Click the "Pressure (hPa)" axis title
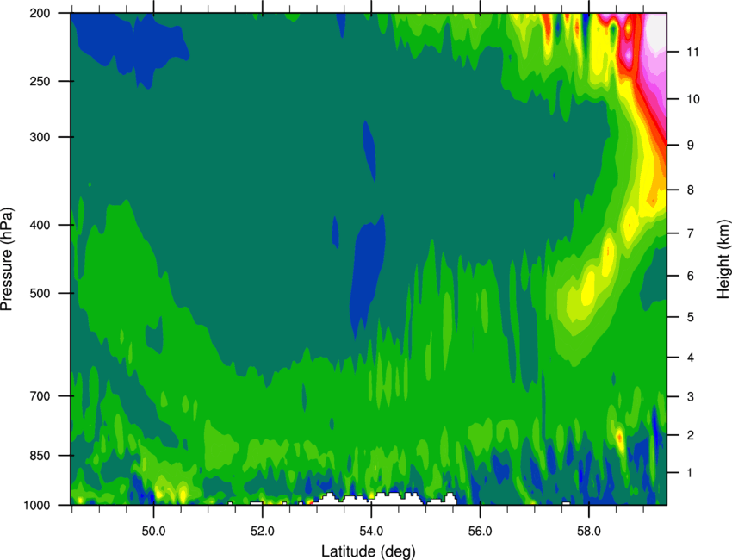 click(7, 258)
